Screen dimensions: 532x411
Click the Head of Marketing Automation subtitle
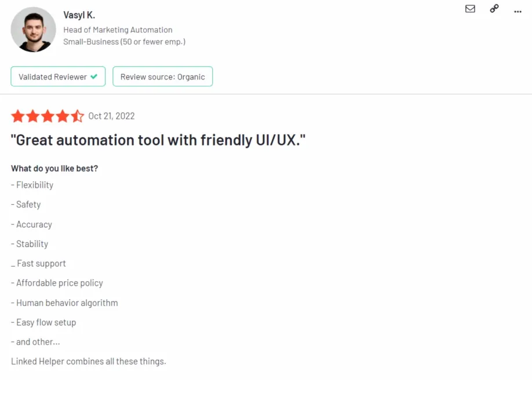point(118,30)
